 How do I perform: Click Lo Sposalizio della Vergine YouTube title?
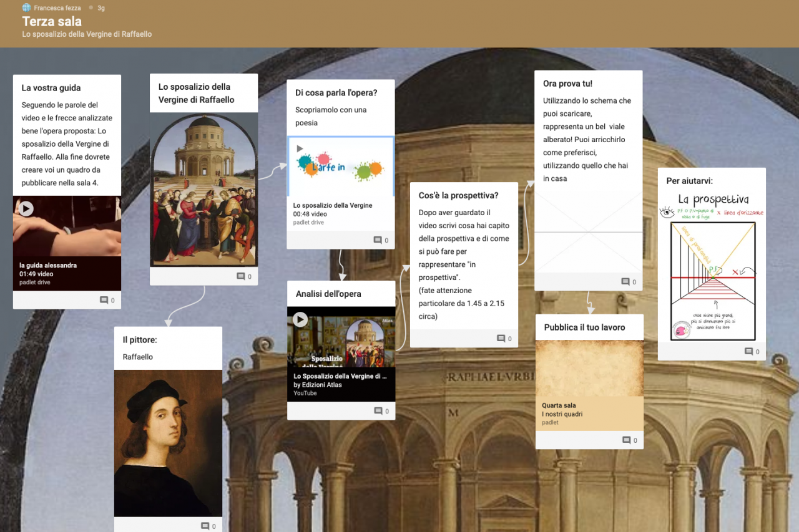pos(340,377)
